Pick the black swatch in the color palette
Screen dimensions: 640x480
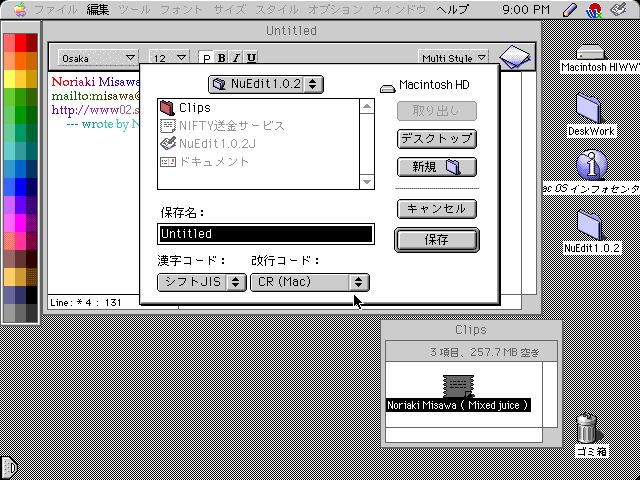tap(31, 295)
